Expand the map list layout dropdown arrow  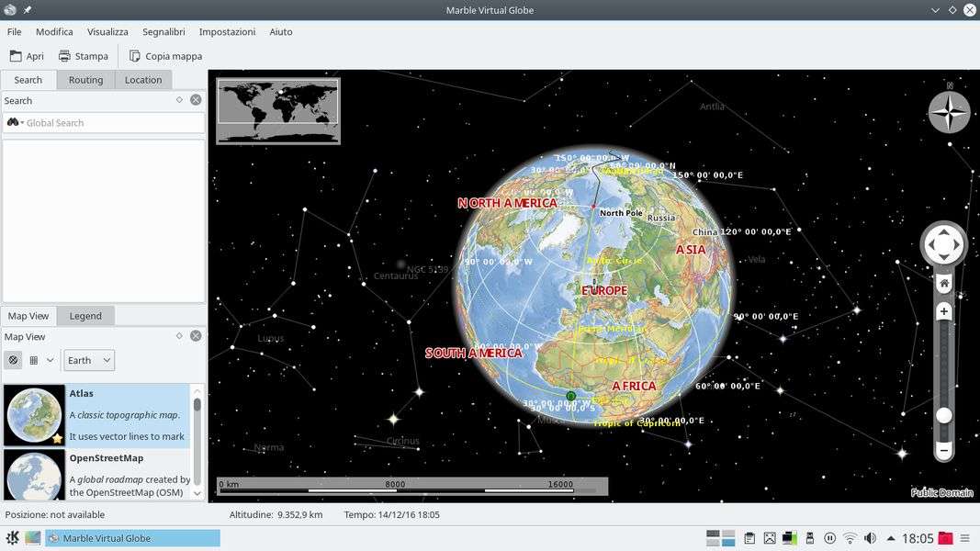[51, 360]
